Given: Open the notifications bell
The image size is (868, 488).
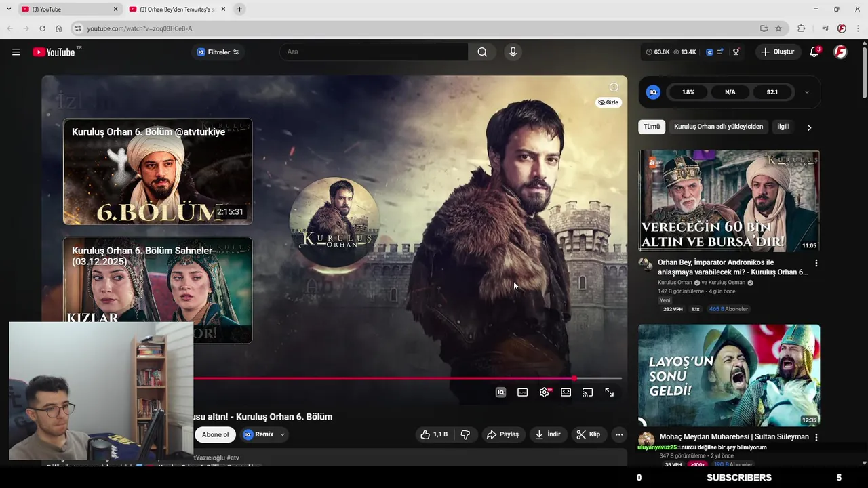Looking at the screenshot, I should coord(815,52).
